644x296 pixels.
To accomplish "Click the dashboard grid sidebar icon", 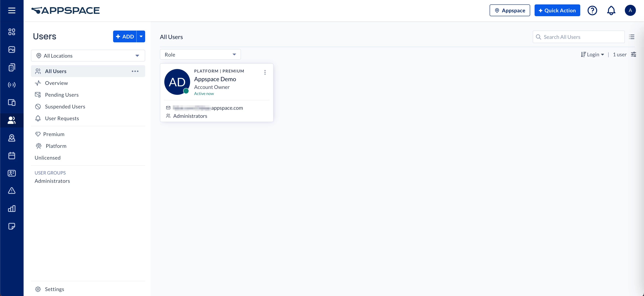I will pos(11,32).
